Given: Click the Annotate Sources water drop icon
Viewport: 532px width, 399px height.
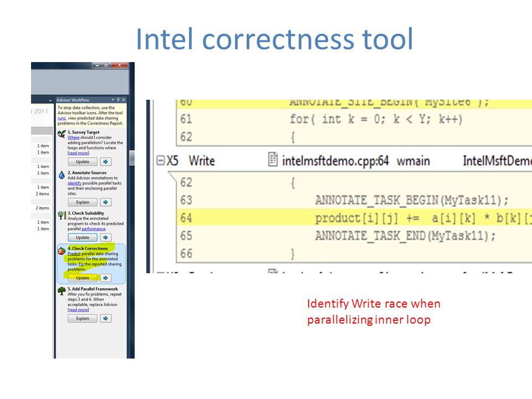Looking at the screenshot, I should click(62, 175).
